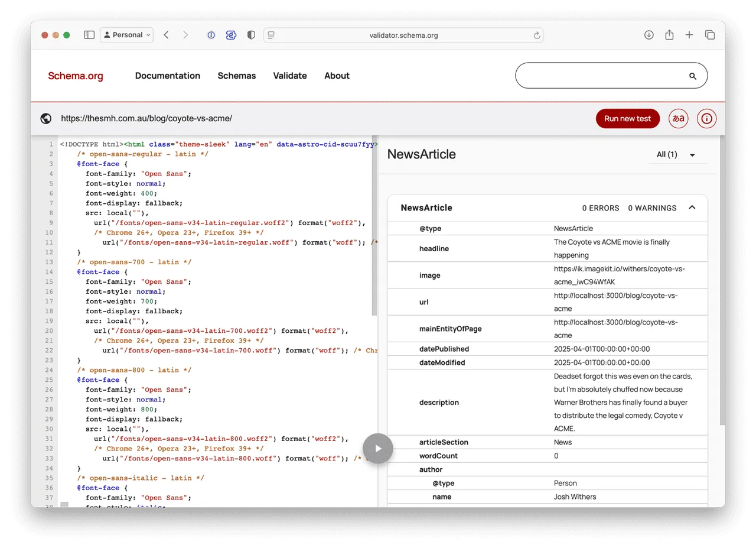Go forward with the forward arrow
Viewport: 756px width, 548px height.
(x=185, y=35)
